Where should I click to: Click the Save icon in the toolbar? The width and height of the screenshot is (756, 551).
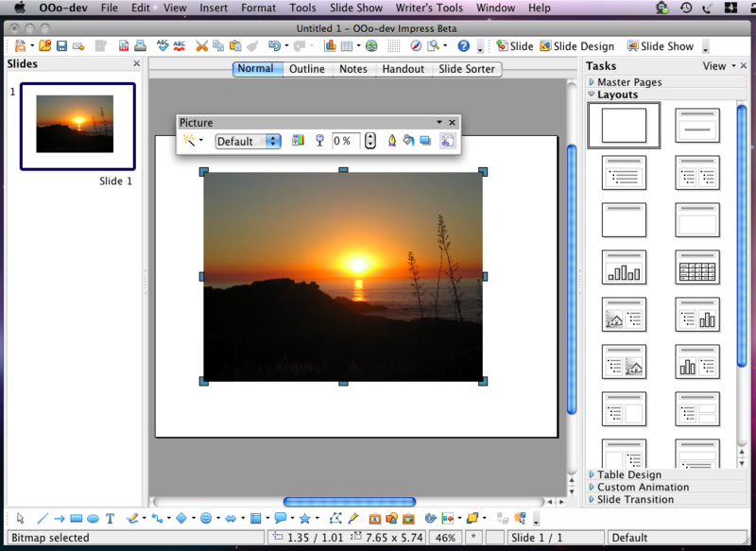[61, 45]
